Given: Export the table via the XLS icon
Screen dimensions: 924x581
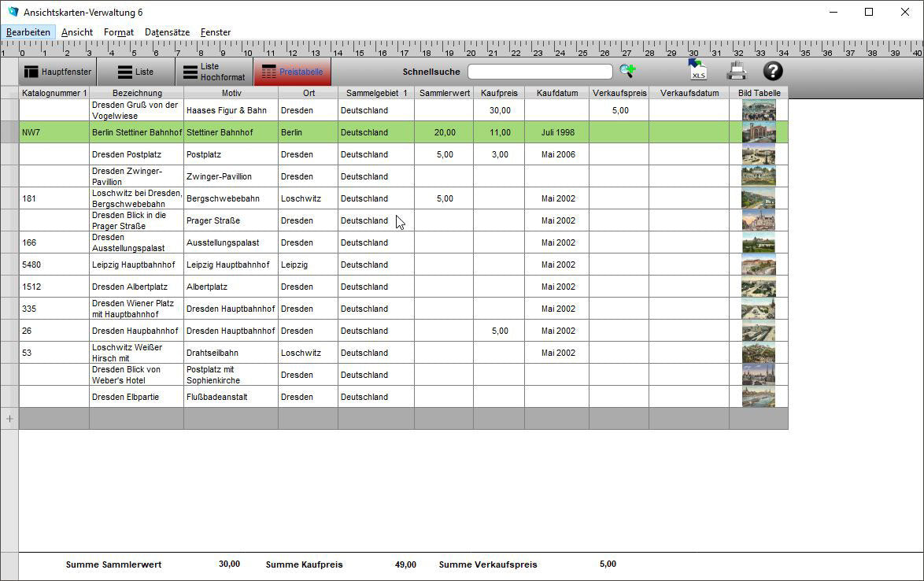Looking at the screenshot, I should pyautogui.click(x=697, y=71).
